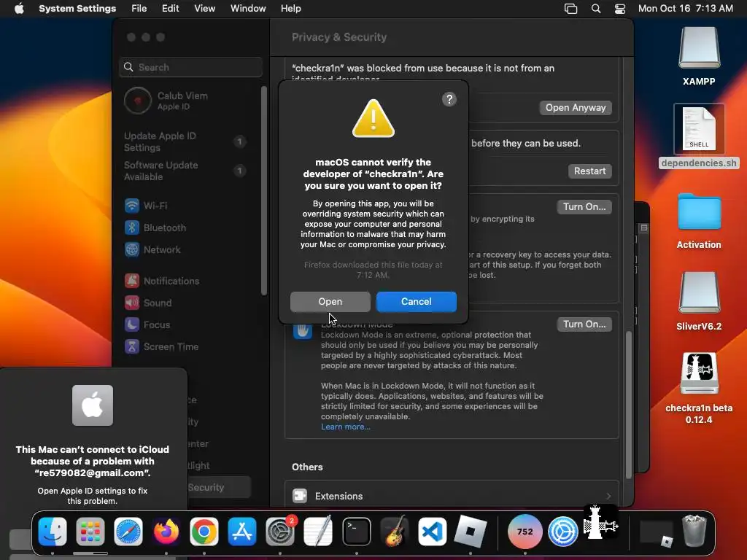Click the FileVault Turn On button
The image size is (747, 560).
pyautogui.click(x=584, y=206)
